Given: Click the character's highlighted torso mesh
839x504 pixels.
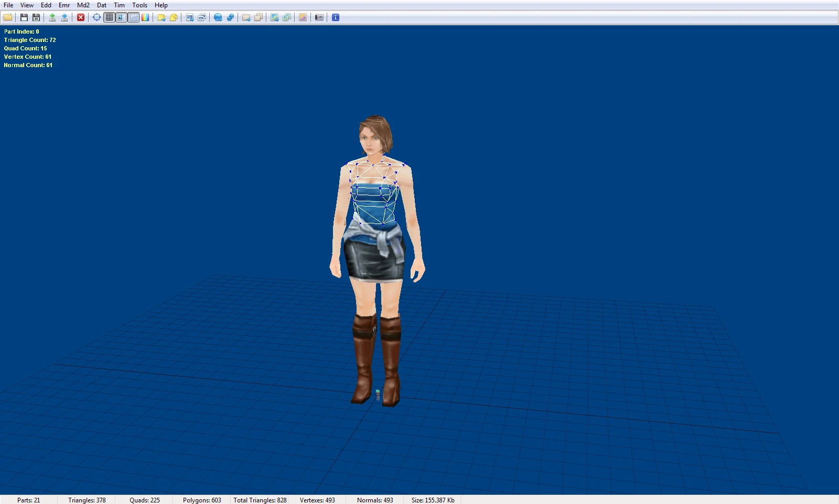Looking at the screenshot, I should click(373, 194).
